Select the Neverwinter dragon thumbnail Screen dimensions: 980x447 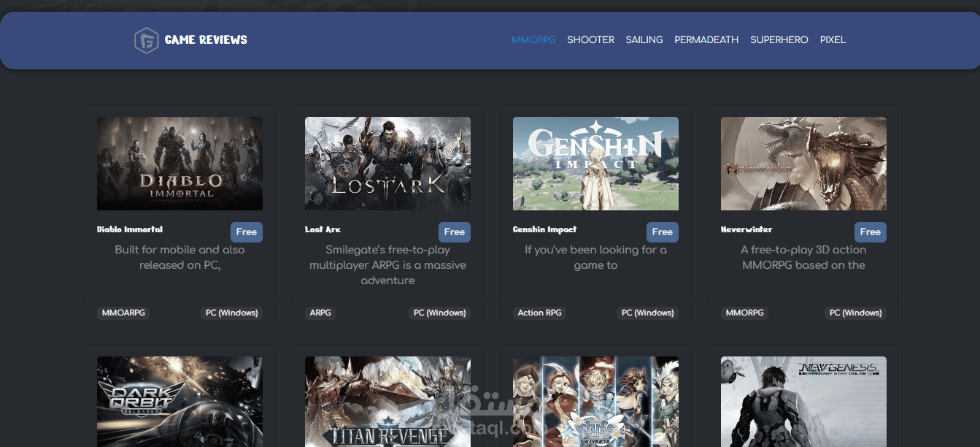(803, 164)
